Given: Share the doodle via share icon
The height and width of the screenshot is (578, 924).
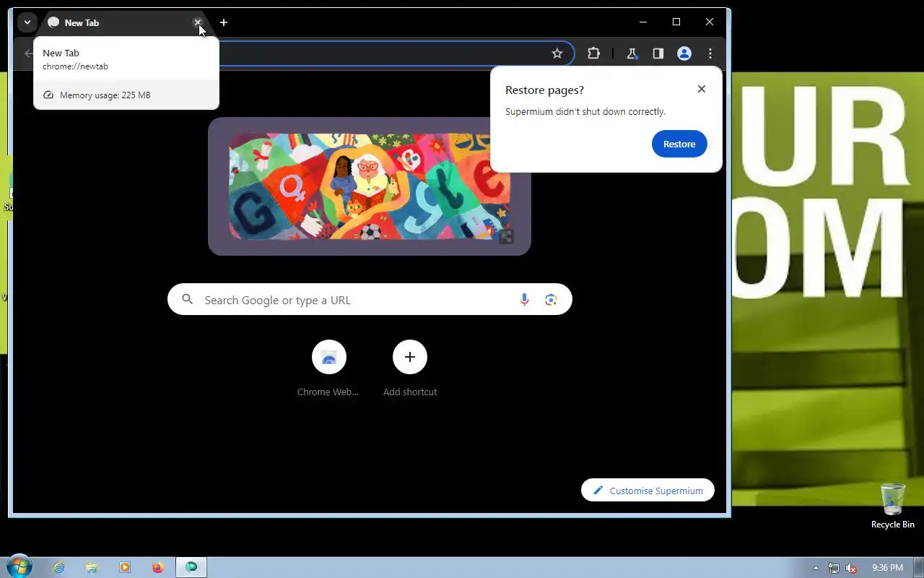Looking at the screenshot, I should click(x=506, y=236).
